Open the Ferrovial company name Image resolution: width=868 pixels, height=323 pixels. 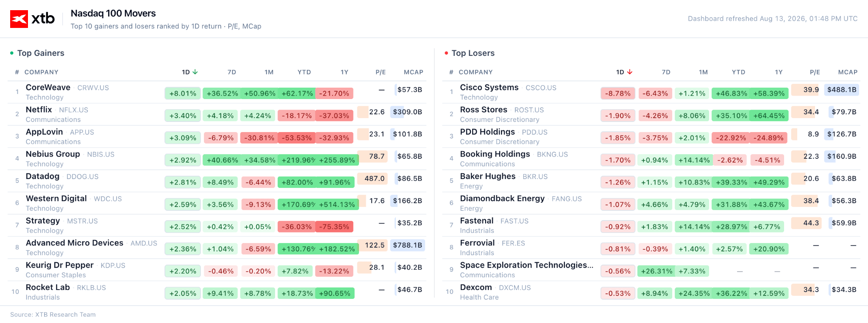pyautogui.click(x=478, y=243)
